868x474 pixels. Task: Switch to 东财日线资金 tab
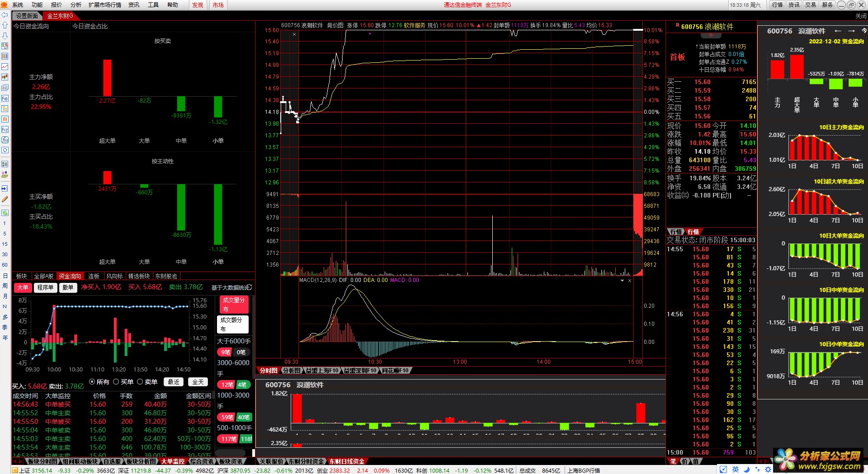pyautogui.click(x=346, y=461)
